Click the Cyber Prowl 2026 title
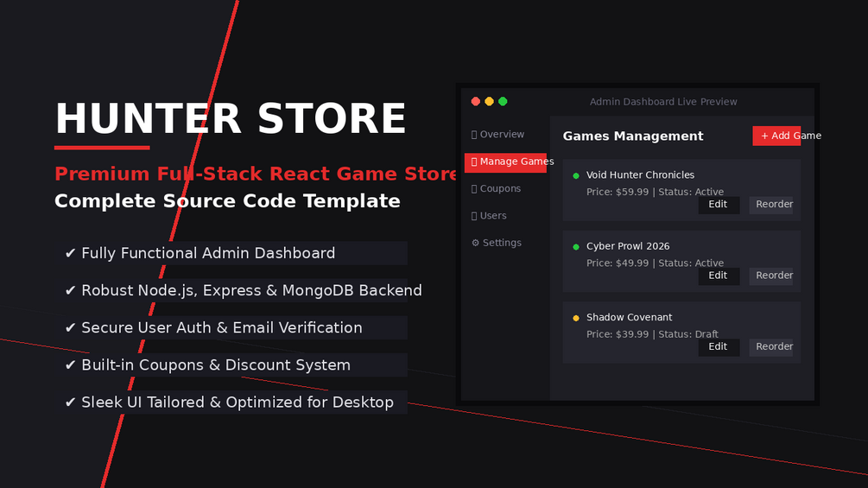Viewport: 868px width, 488px height. point(628,246)
